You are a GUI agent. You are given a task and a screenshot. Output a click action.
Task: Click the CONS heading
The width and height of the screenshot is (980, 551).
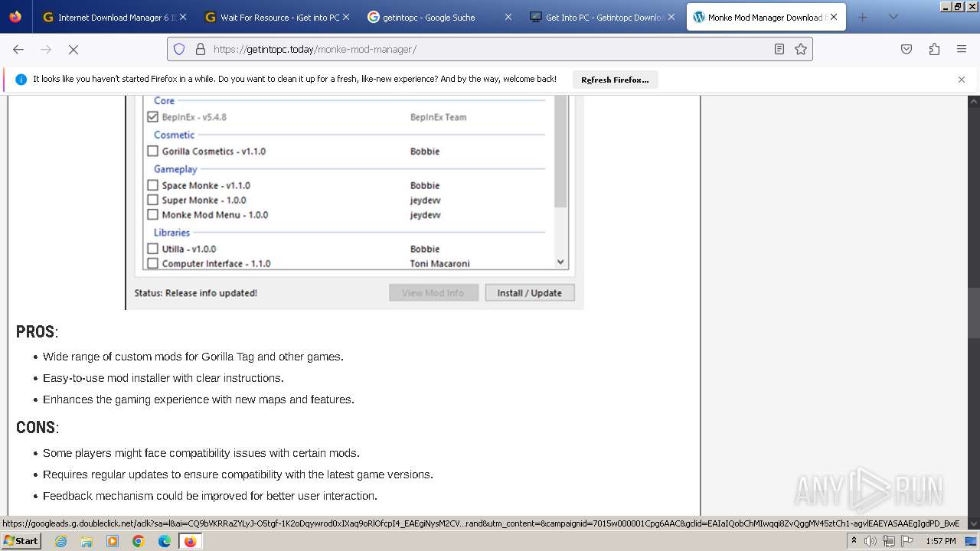pos(36,427)
